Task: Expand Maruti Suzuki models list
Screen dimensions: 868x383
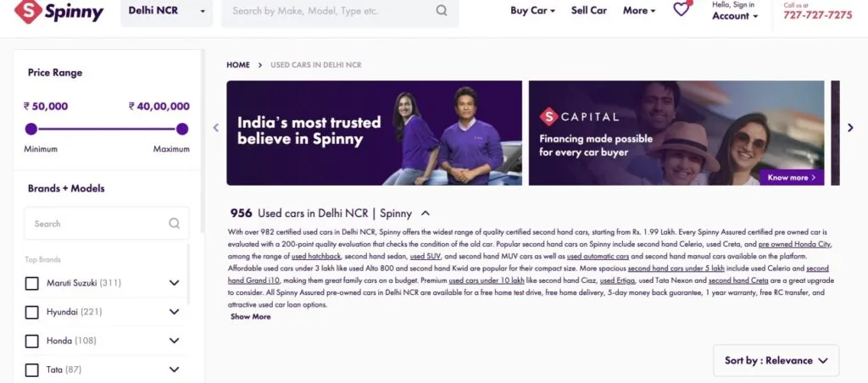Action: pos(175,283)
